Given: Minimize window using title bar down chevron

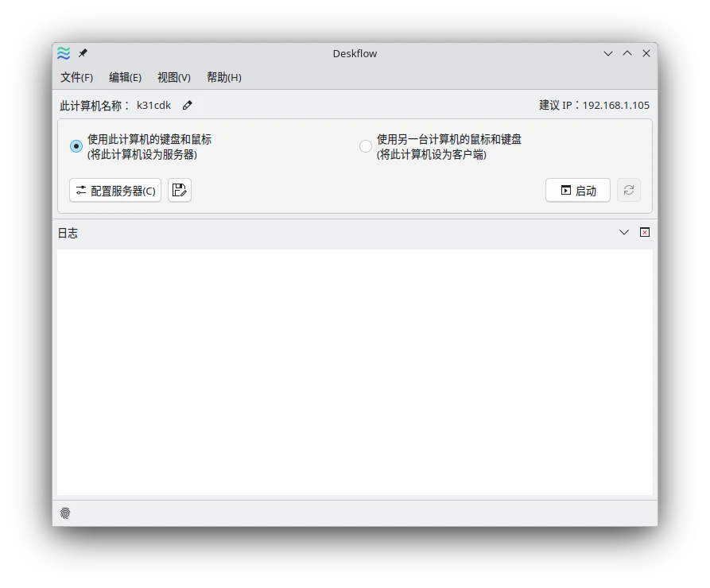Looking at the screenshot, I should (608, 53).
